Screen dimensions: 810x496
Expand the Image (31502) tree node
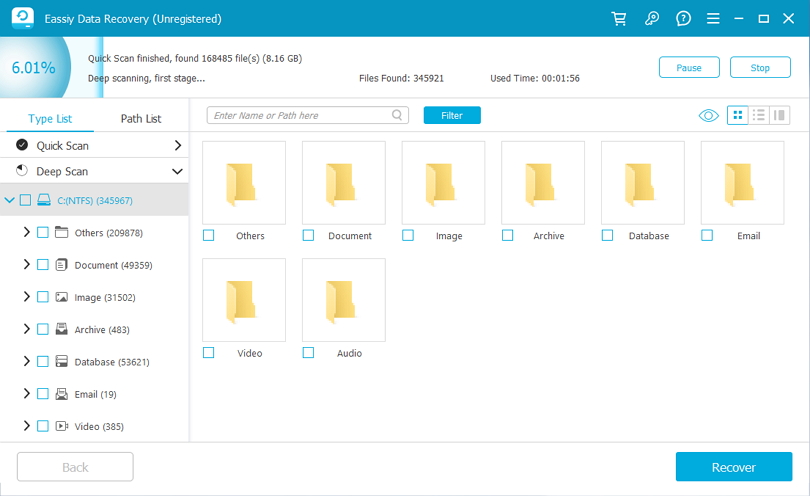coord(26,297)
